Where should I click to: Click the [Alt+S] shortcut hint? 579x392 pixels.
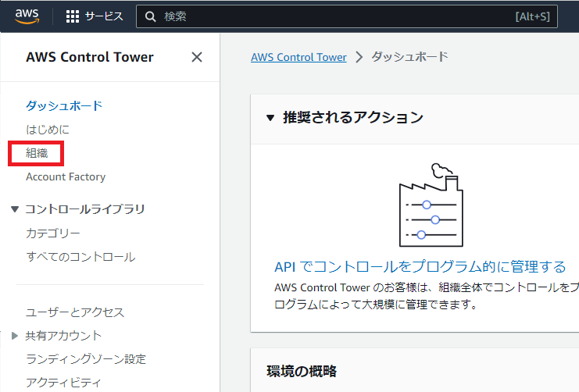(x=532, y=16)
